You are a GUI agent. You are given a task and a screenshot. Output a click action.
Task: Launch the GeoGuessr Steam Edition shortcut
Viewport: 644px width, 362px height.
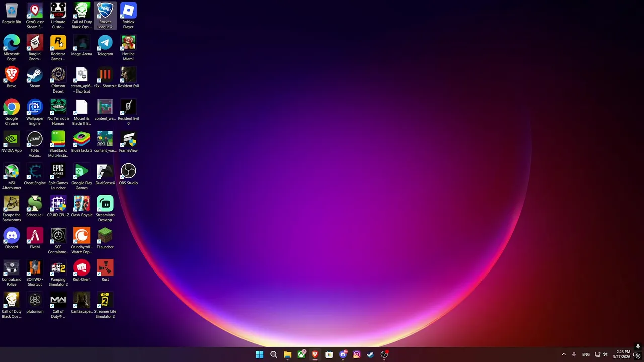point(35,15)
